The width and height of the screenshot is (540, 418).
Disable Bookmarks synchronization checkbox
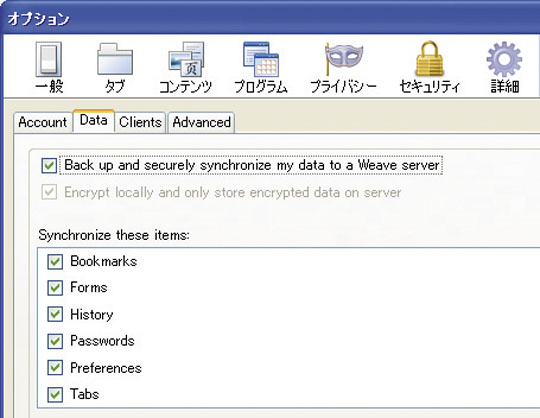pyautogui.click(x=55, y=261)
